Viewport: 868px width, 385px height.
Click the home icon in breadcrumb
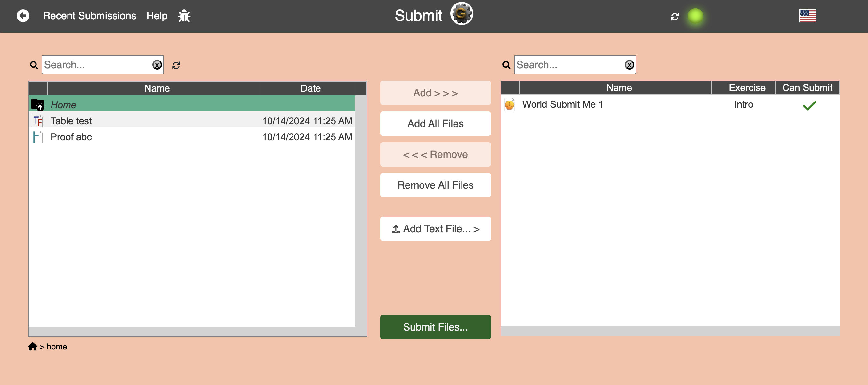(x=33, y=347)
